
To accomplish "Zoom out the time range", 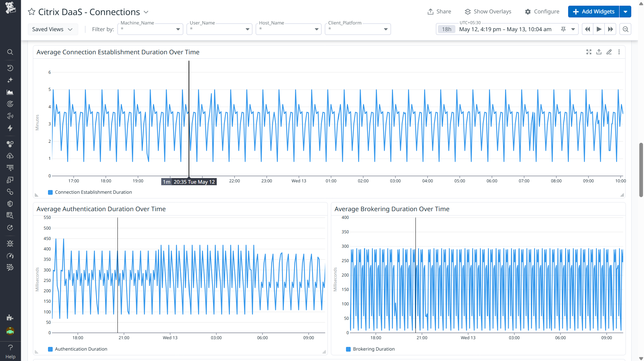I will pyautogui.click(x=626, y=29).
